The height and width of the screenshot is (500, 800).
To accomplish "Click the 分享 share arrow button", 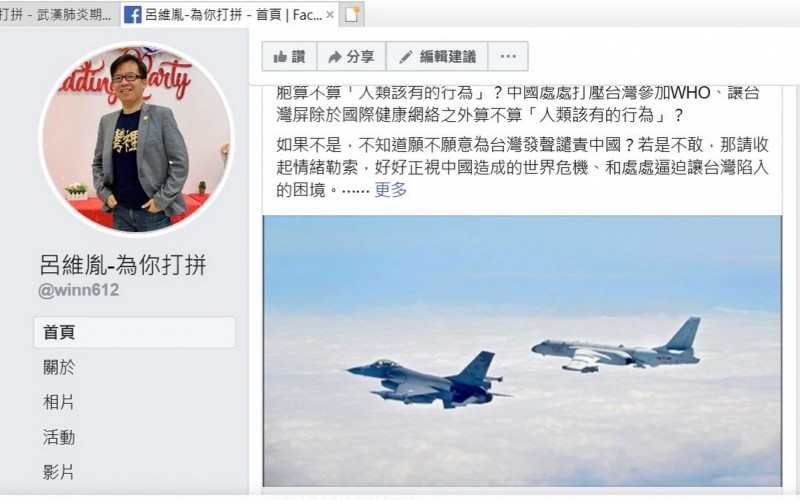I will 352,57.
